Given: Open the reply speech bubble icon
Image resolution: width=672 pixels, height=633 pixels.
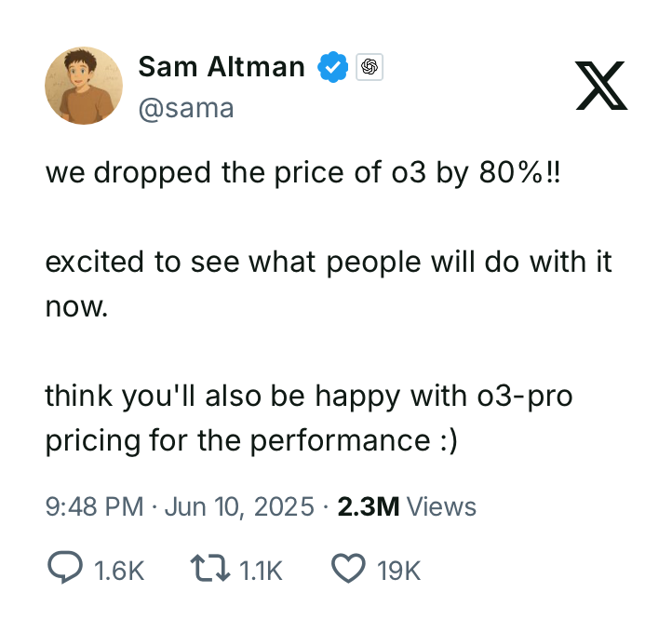Looking at the screenshot, I should point(65,567).
